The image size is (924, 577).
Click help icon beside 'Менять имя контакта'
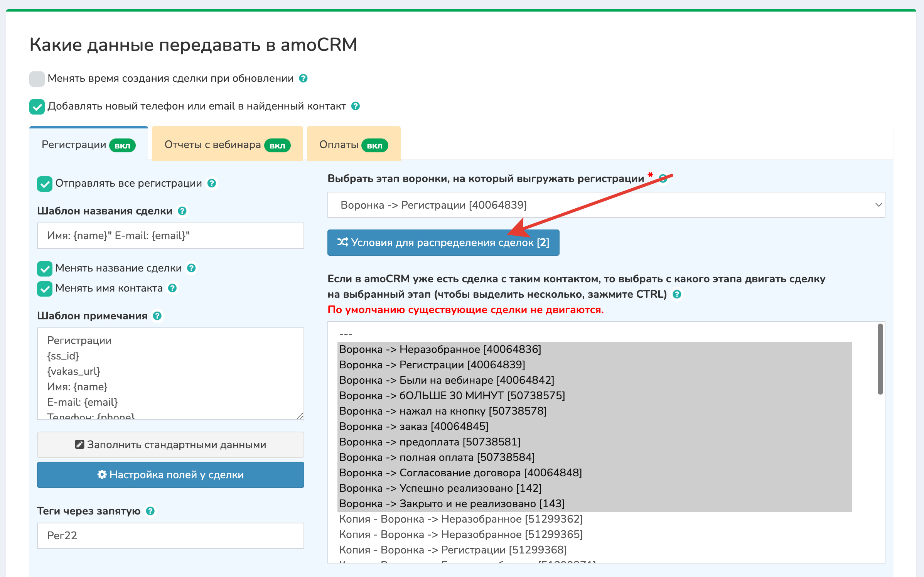173,288
